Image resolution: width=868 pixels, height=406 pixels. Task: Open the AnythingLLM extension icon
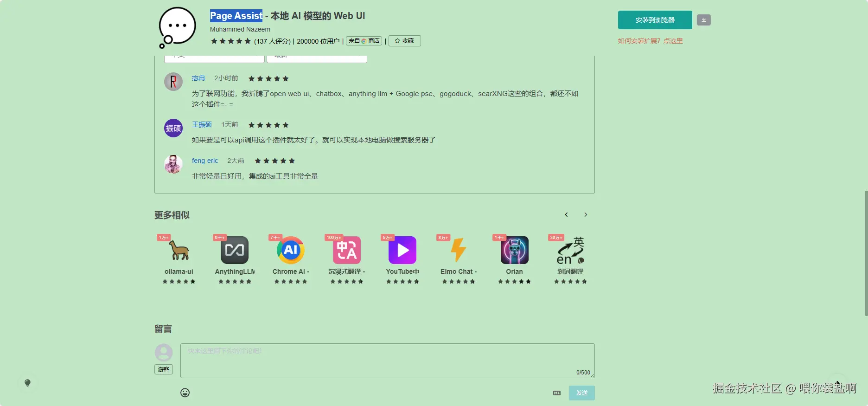[235, 250]
